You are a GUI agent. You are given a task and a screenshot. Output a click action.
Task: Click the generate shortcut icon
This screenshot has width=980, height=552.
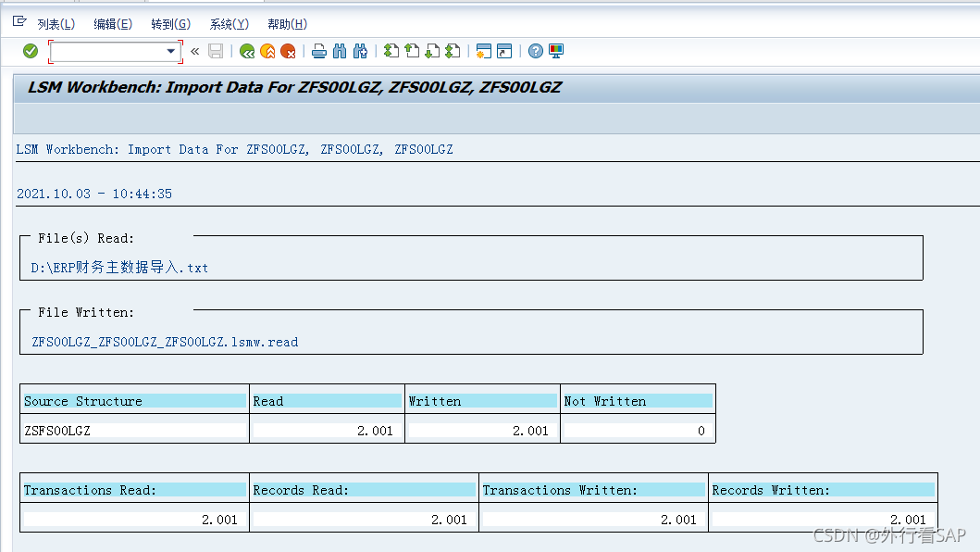pos(504,51)
